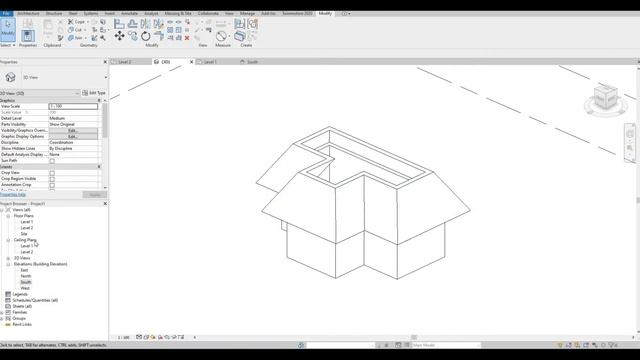Screen dimensions: 640x360
Task: Open the Select dropdown under Modify
Action: [8, 45]
